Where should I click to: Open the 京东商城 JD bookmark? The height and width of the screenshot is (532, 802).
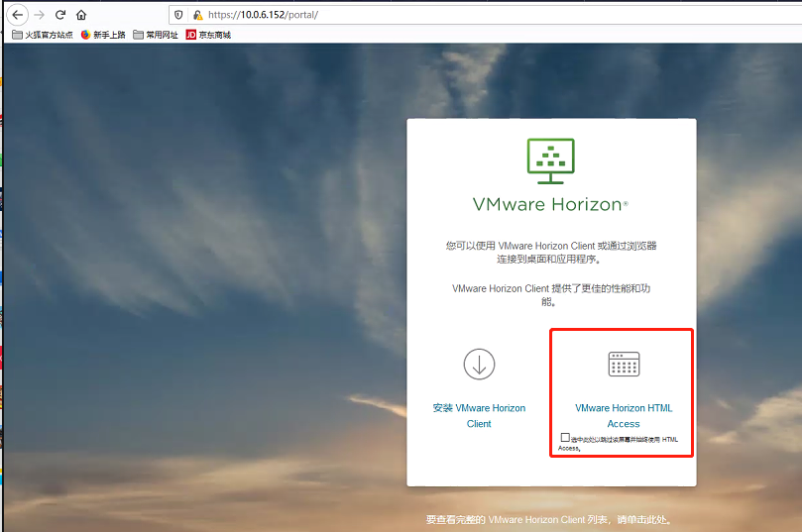[208, 35]
